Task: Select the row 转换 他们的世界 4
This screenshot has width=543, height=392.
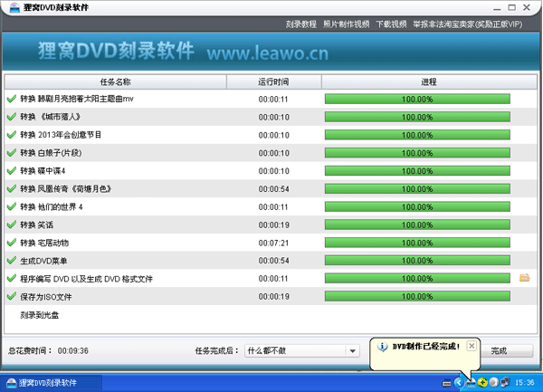Action: [271, 206]
